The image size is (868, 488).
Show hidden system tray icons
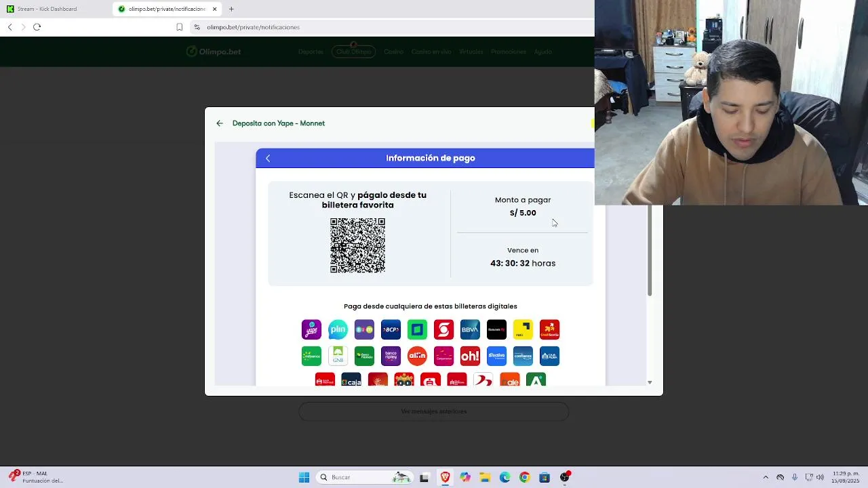[x=766, y=477]
